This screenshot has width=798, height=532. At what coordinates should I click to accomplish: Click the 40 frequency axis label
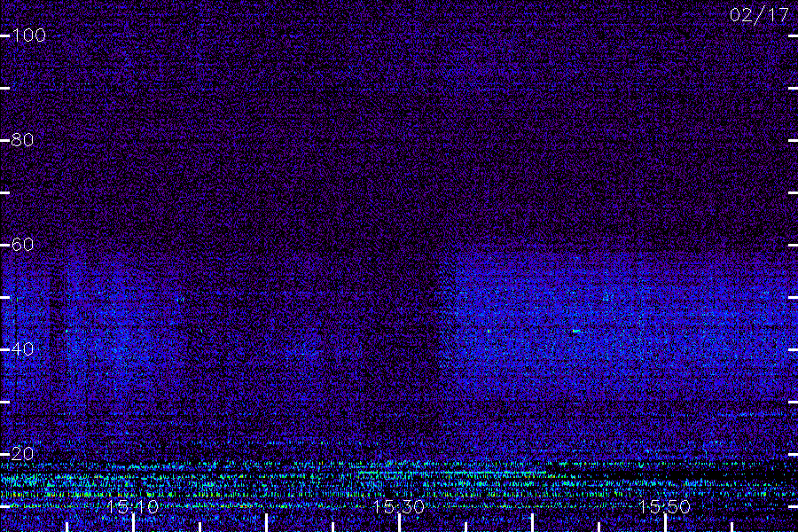[x=23, y=349]
